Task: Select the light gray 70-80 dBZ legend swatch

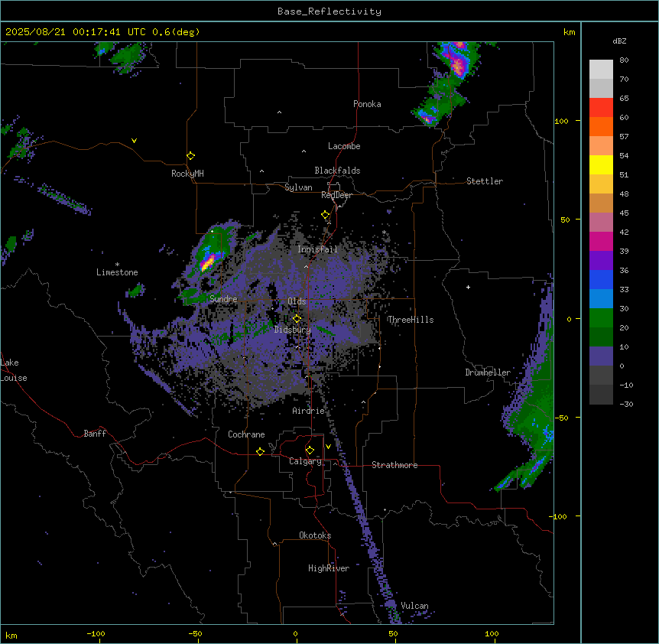Action: [601, 70]
